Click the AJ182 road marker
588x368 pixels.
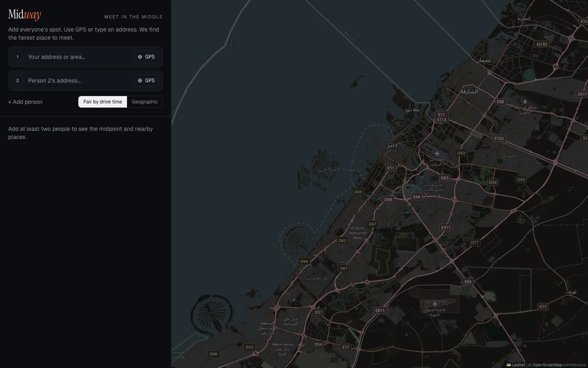(x=542, y=44)
